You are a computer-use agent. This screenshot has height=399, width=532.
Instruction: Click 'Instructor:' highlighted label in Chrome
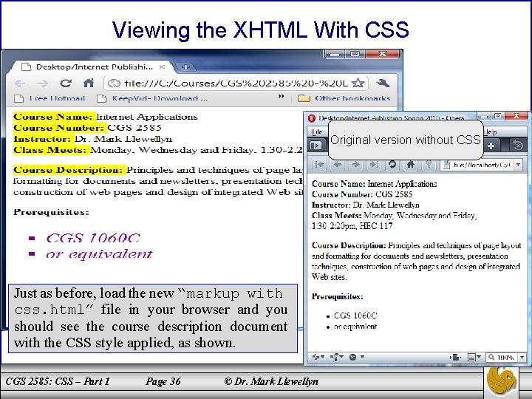(x=42, y=139)
